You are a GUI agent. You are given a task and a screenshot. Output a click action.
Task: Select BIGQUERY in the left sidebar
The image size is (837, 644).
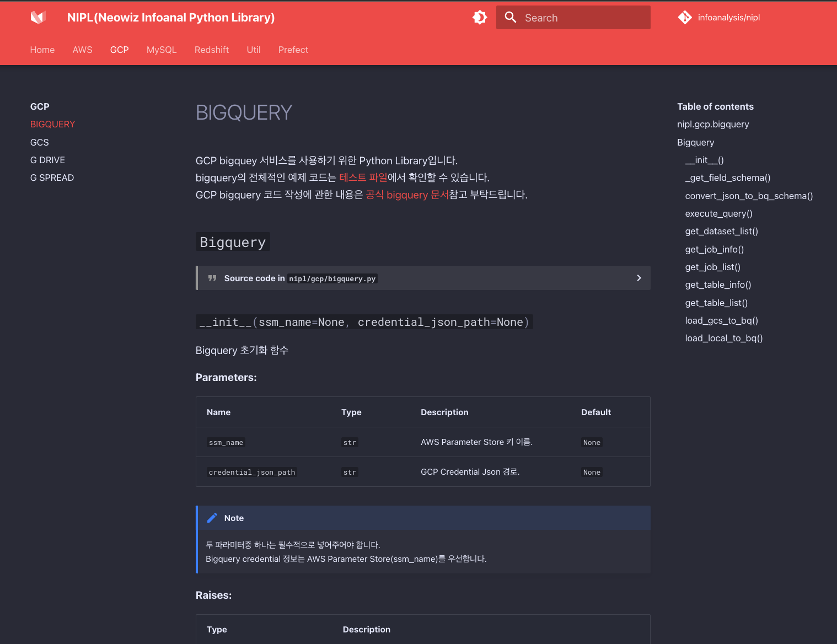pos(53,125)
